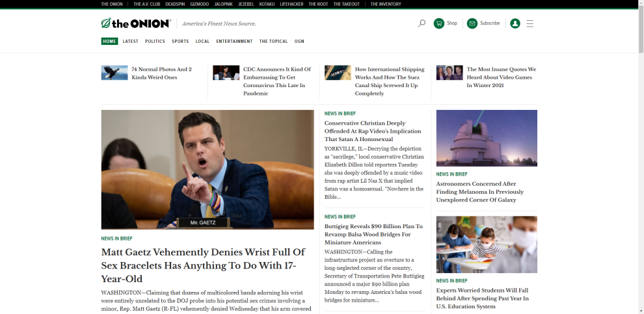
Task: Click the Gaetz WASHINGTON excerpt paragraph
Action: 206,301
